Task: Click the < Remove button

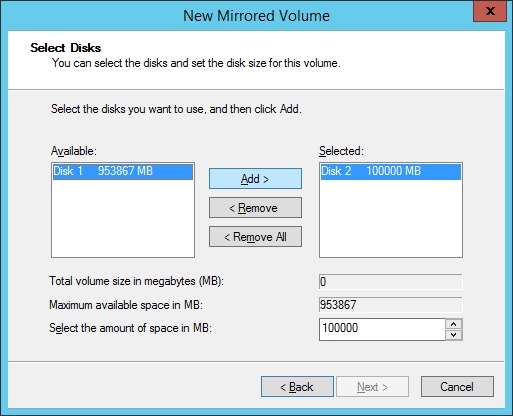Action: pos(255,208)
